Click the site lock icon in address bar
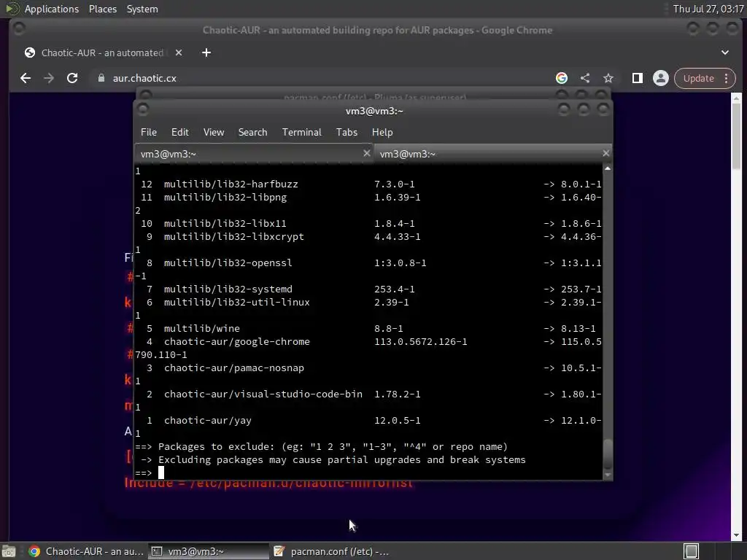The height and width of the screenshot is (560, 747). coord(101,78)
